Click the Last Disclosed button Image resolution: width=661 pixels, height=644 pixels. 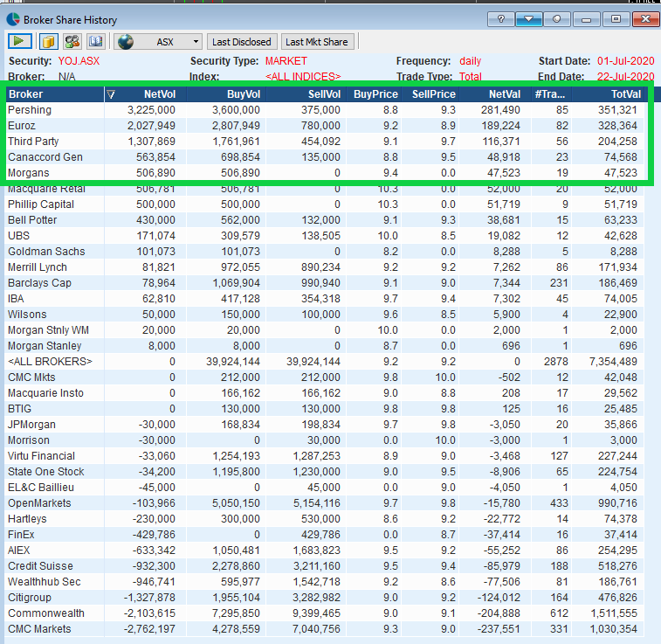[x=242, y=42]
